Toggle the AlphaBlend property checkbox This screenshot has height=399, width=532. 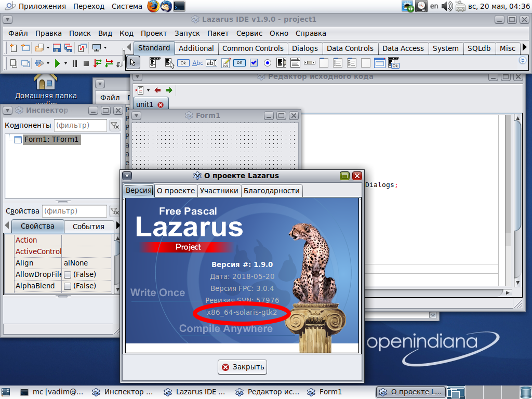(68, 286)
